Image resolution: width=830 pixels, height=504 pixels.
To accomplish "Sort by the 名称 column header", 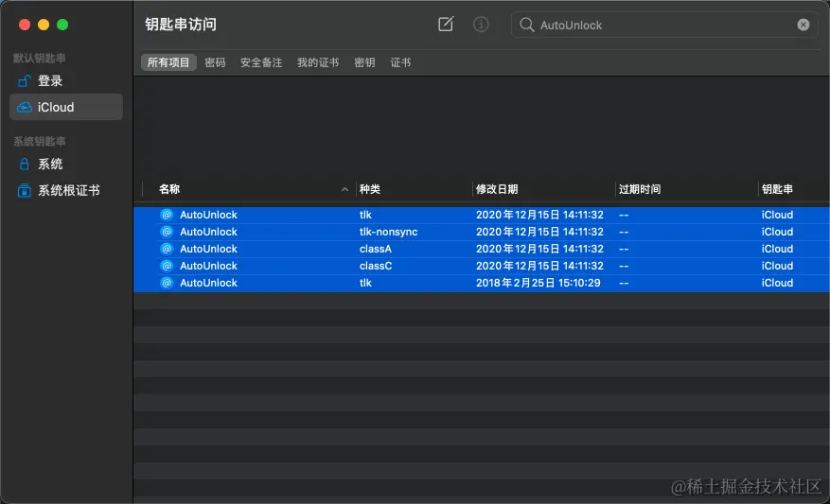I will pos(169,189).
